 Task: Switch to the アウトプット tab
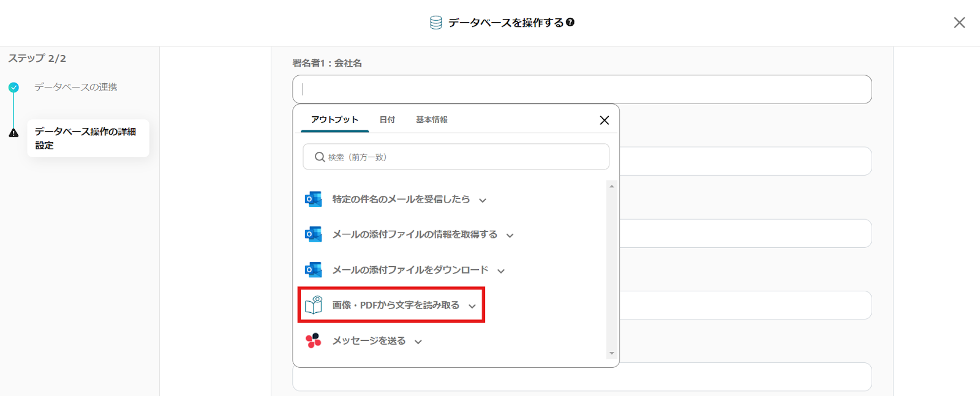(x=334, y=119)
